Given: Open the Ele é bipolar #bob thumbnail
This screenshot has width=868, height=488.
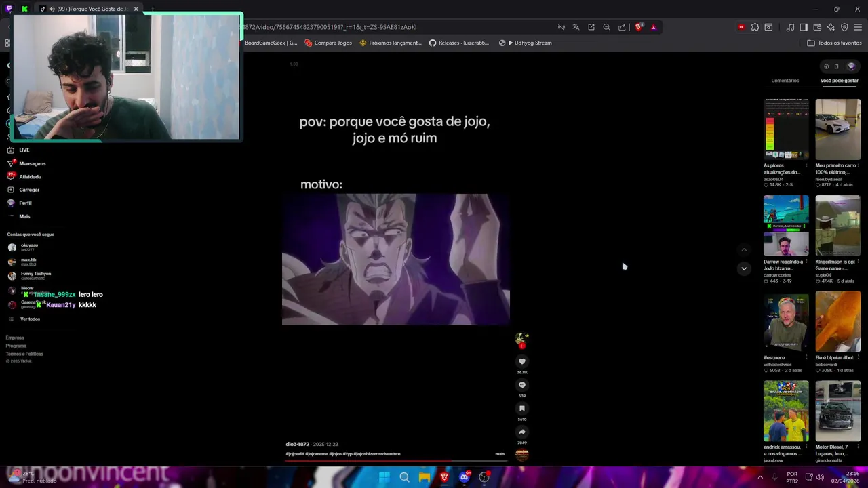Looking at the screenshot, I should (837, 321).
